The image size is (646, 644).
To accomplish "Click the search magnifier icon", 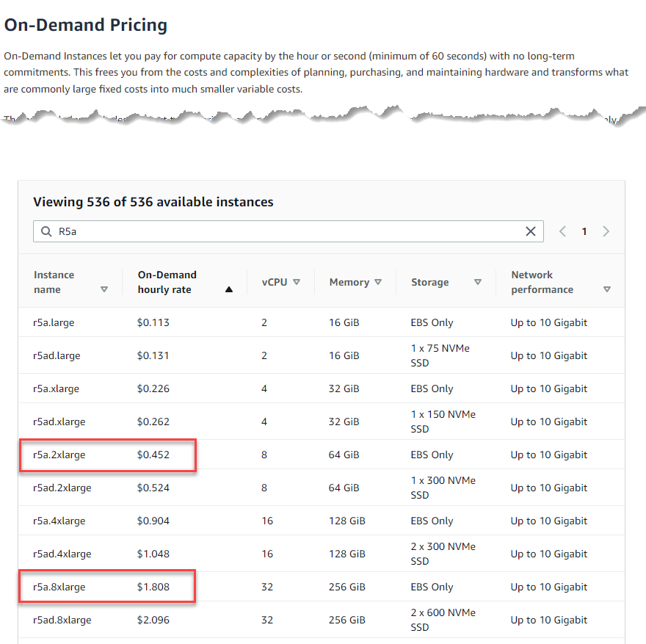I will coord(46,231).
